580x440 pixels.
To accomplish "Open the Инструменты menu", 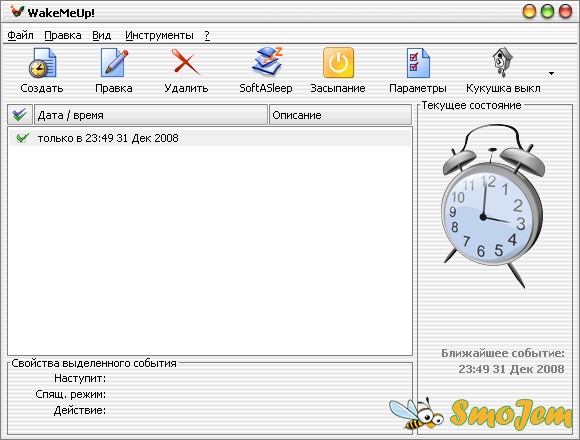I will pos(159,35).
